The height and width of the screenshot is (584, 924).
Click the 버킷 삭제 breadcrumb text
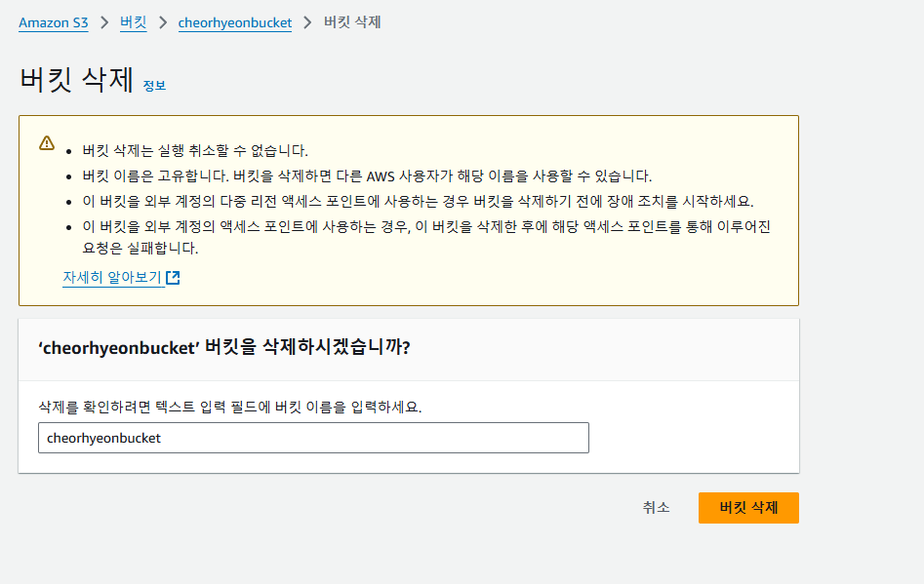click(352, 22)
